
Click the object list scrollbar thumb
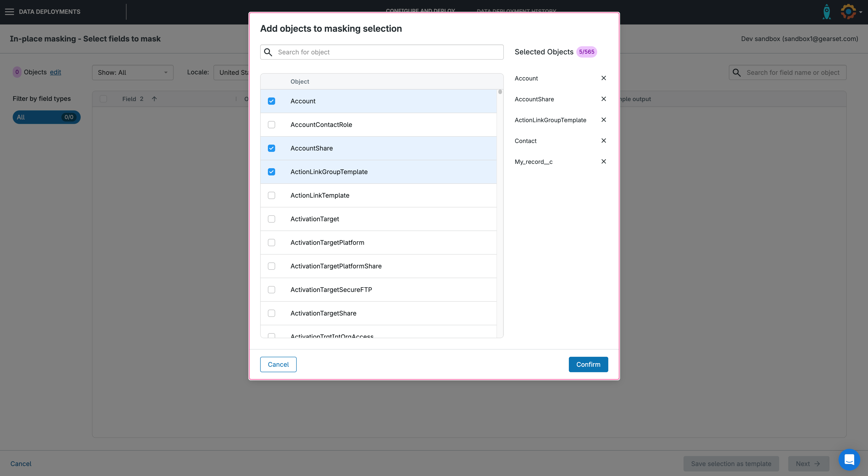coord(500,92)
